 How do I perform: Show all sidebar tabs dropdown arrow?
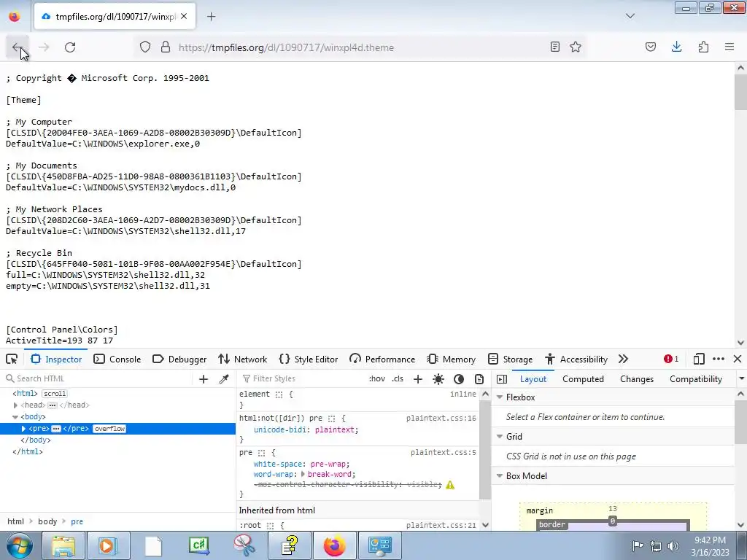tap(741, 378)
